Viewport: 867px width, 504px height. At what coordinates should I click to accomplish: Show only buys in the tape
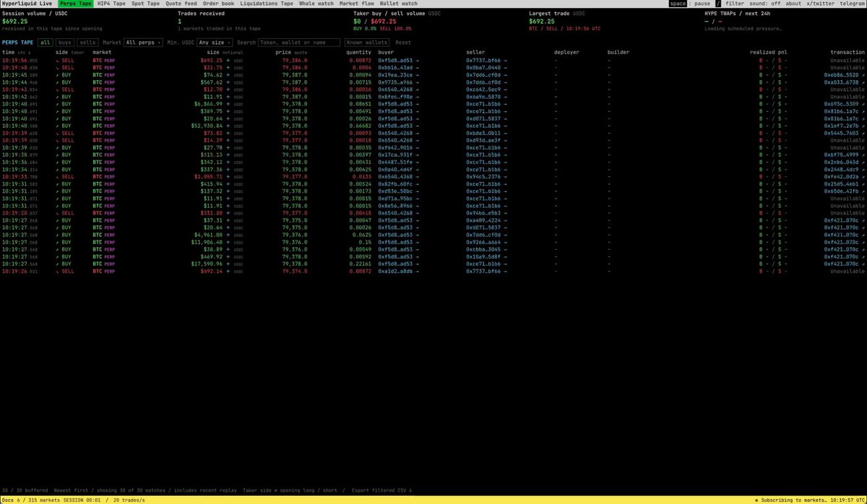[65, 43]
